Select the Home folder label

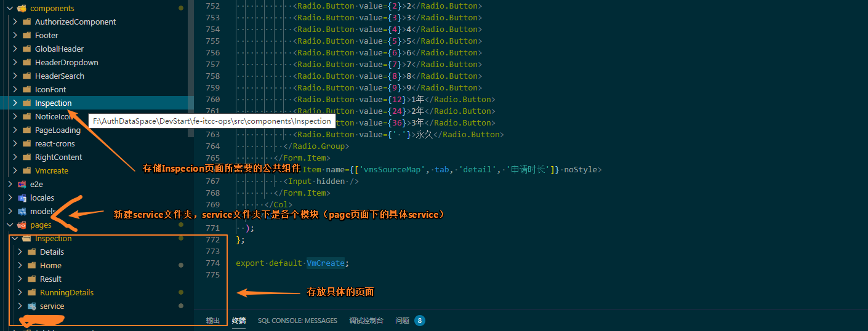50,265
